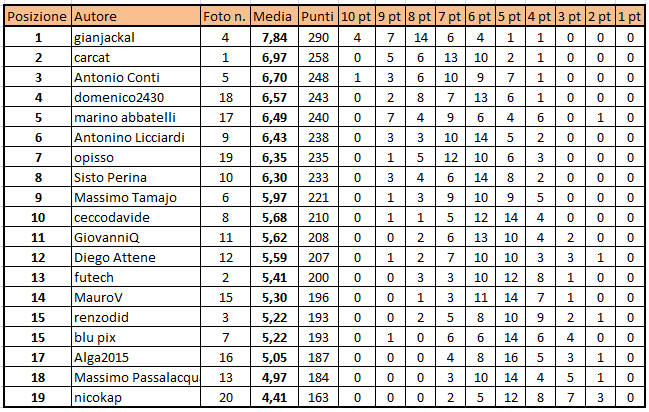Select the 7,84 media value cell
649x412 pixels.
click(274, 38)
